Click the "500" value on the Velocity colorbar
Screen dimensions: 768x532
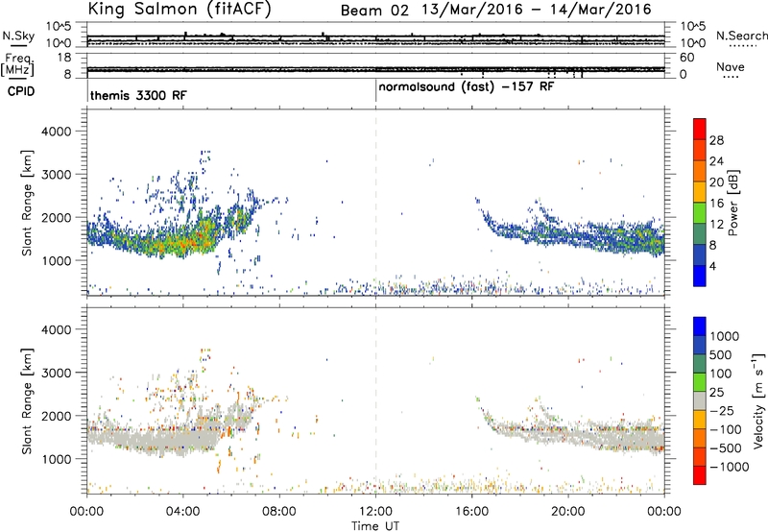tap(721, 354)
